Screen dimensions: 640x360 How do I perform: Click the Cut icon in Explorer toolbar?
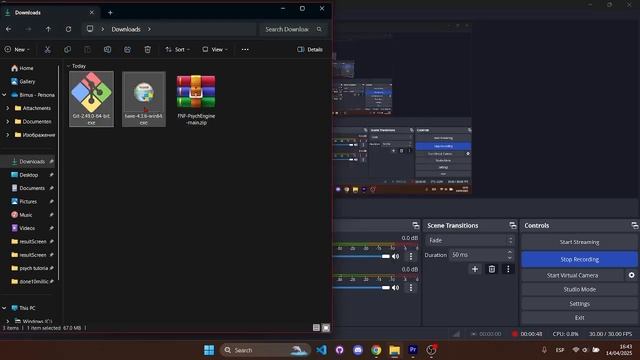coord(47,49)
